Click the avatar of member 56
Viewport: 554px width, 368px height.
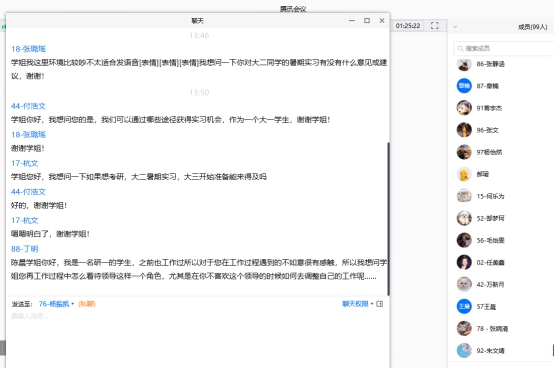[x=464, y=241]
